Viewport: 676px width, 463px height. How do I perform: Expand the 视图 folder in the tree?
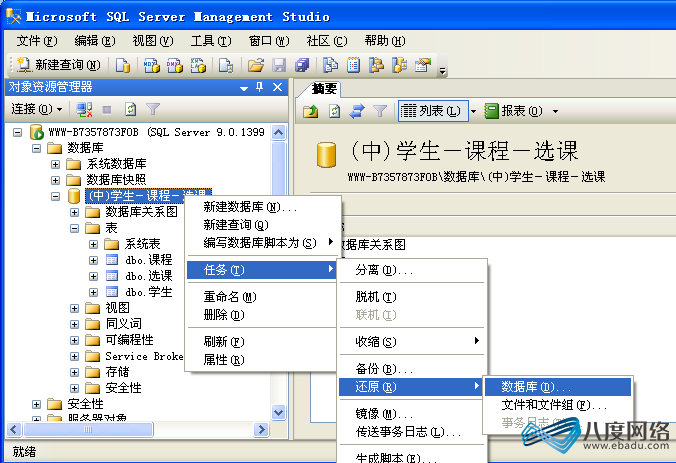click(x=75, y=308)
